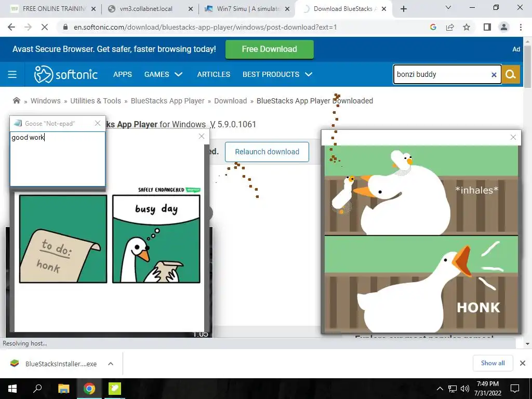Open the ARTICLES menu item

[214, 74]
